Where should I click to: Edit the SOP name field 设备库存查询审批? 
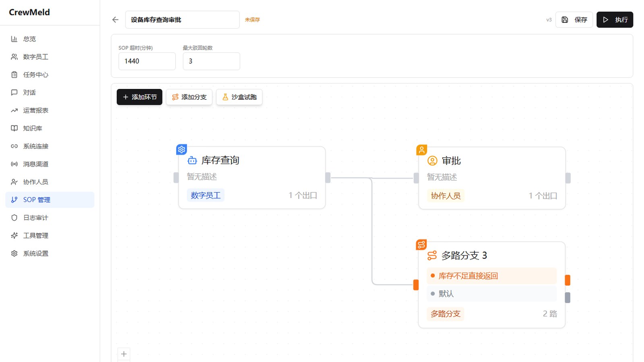point(182,20)
